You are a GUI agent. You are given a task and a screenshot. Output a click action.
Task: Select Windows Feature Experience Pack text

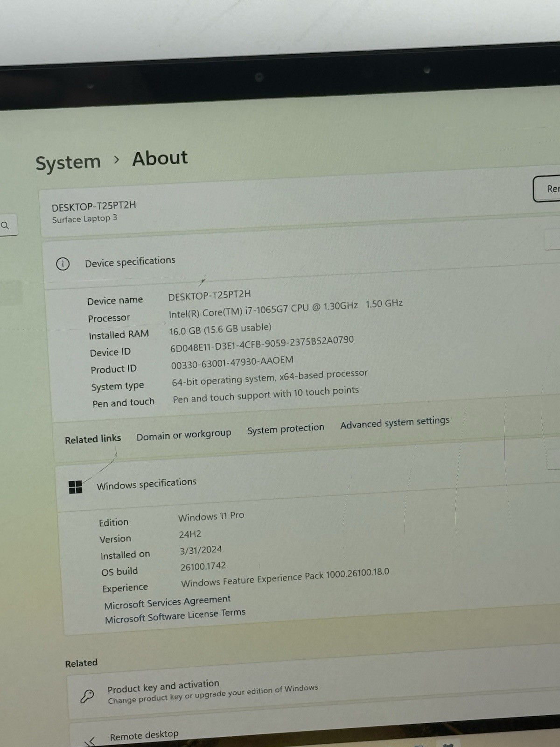point(285,578)
